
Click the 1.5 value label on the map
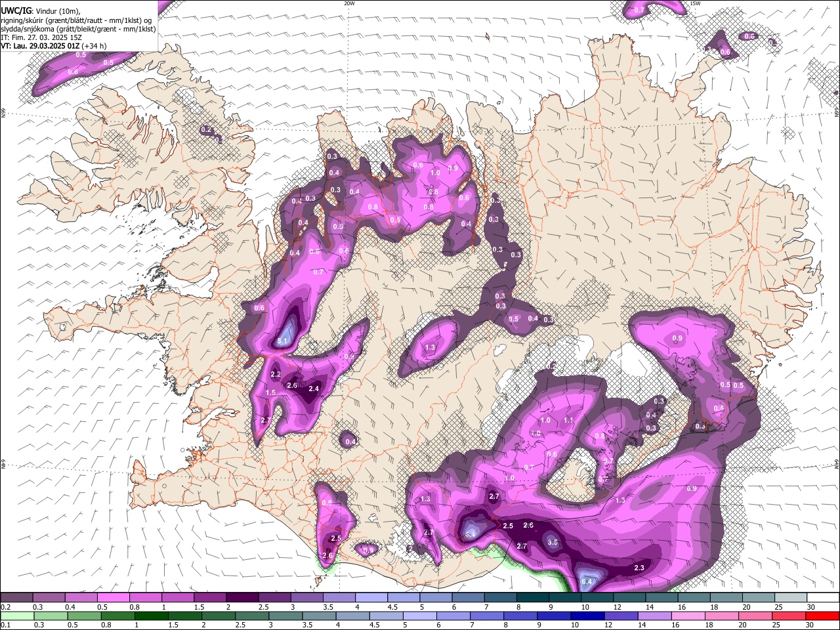point(270,392)
